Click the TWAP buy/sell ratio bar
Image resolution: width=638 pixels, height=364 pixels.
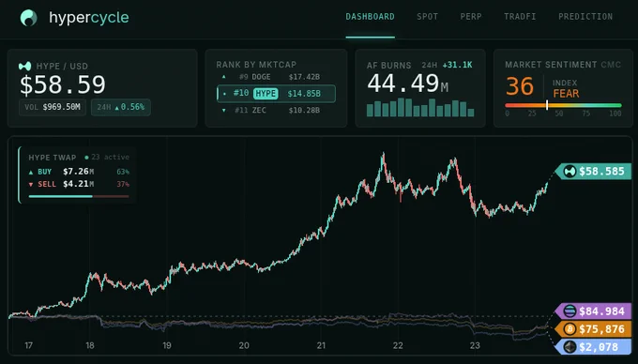(79, 196)
